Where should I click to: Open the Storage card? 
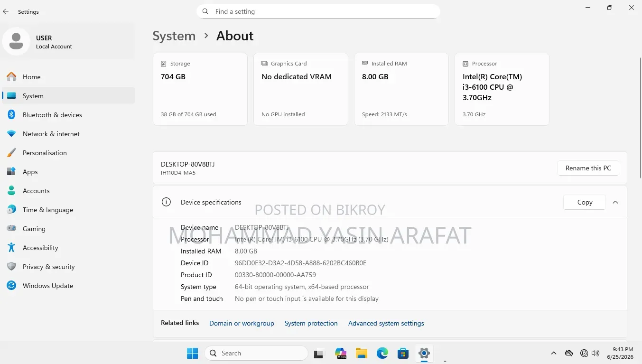(x=200, y=89)
